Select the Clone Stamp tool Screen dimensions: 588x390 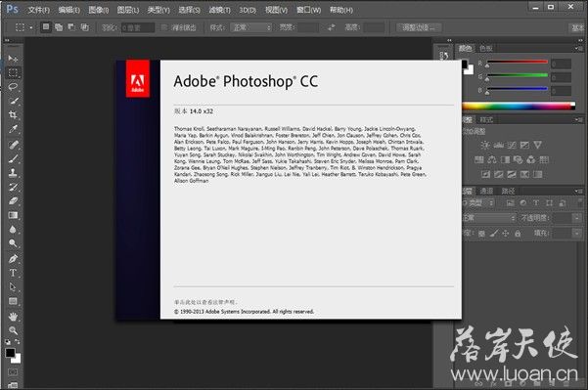pyautogui.click(x=13, y=172)
